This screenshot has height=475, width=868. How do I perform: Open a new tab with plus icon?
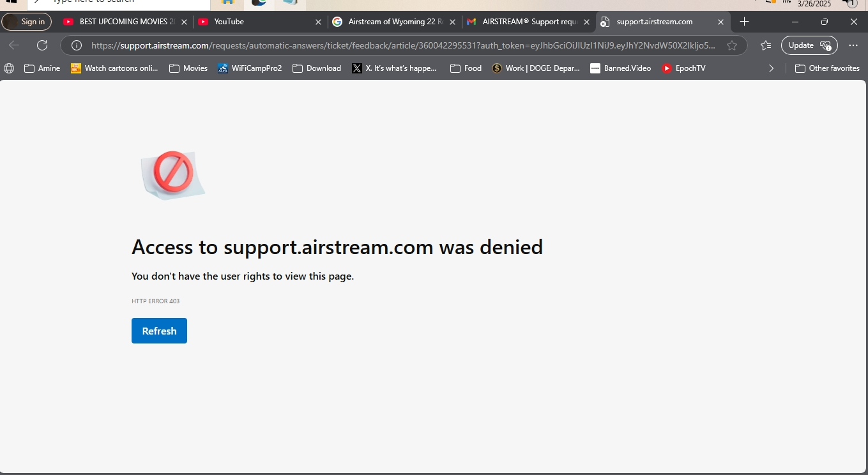click(744, 22)
